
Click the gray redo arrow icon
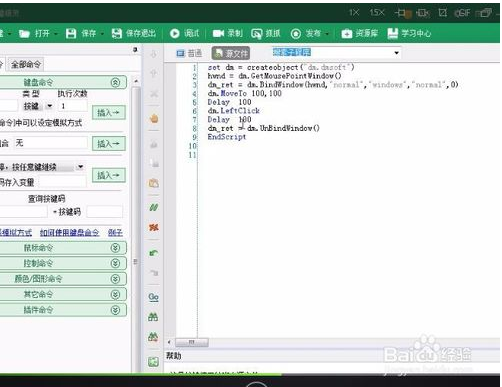[154, 273]
